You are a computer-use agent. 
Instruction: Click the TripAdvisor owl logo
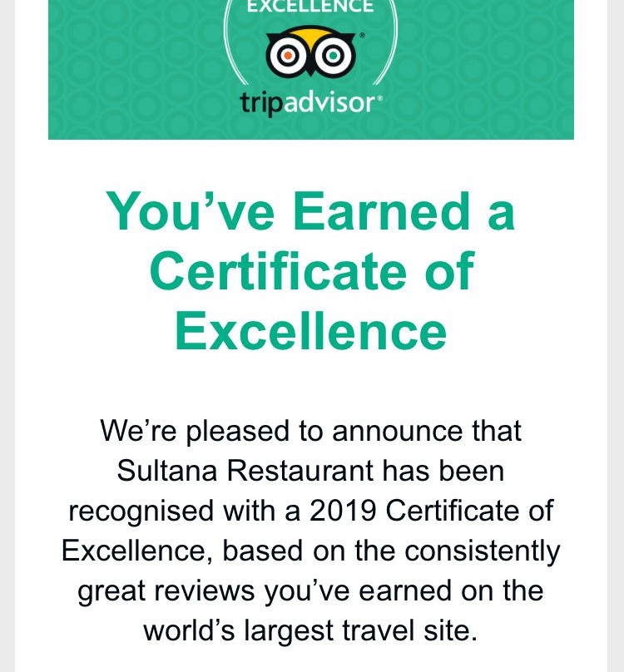click(310, 52)
